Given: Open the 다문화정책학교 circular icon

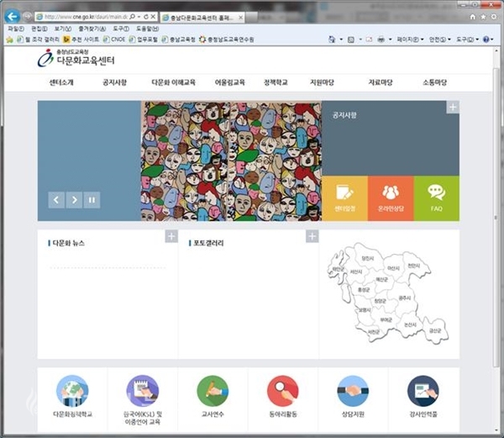Looking at the screenshot, I should (x=72, y=392).
